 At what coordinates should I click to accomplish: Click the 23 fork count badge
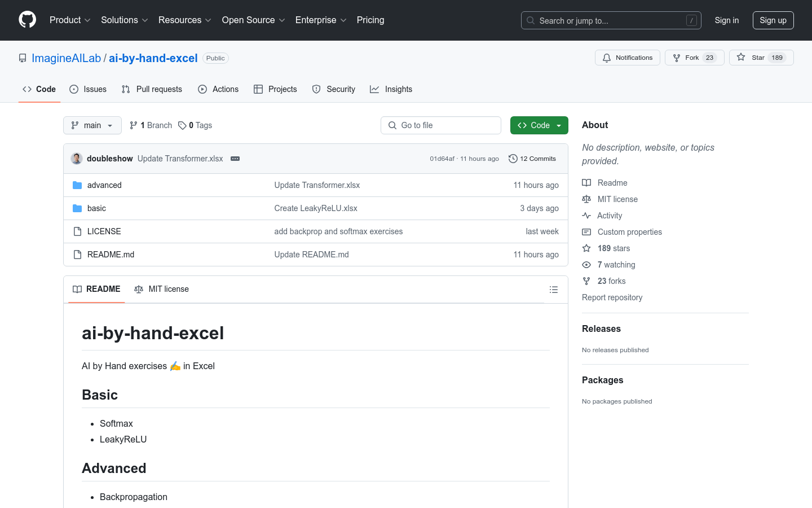tap(709, 58)
